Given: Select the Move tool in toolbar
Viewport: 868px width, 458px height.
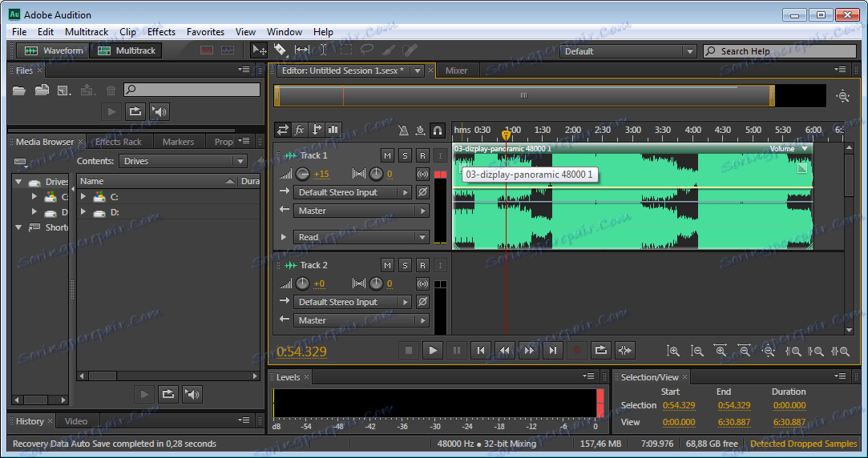Looking at the screenshot, I should coord(259,50).
